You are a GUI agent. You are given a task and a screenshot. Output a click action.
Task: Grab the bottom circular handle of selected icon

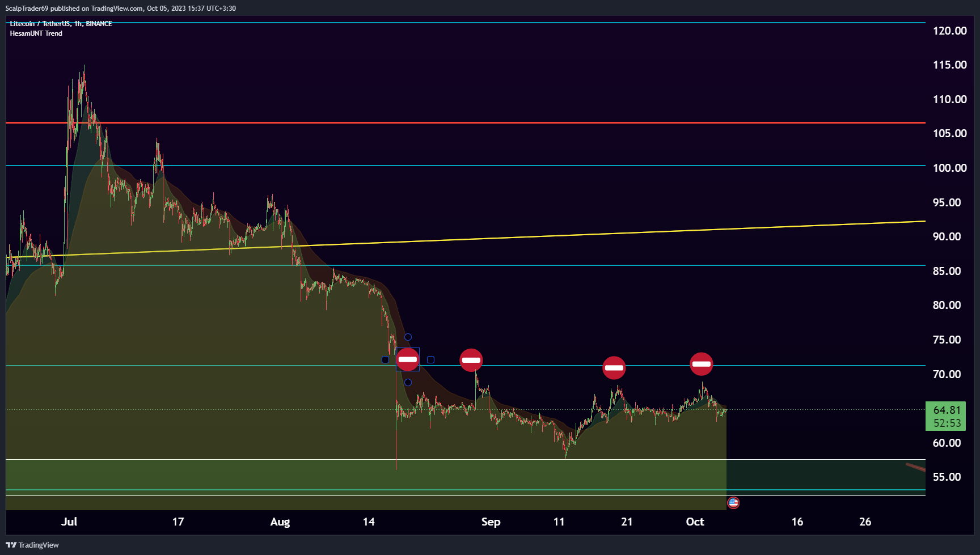pos(408,383)
